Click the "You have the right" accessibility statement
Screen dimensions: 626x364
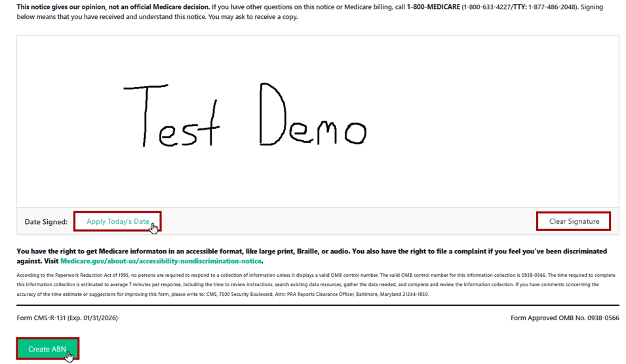coord(262,251)
